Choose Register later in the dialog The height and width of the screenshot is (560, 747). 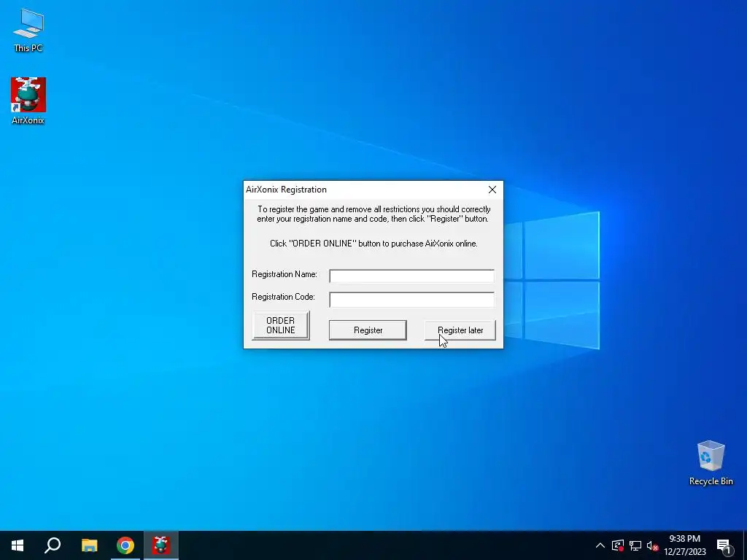(460, 330)
